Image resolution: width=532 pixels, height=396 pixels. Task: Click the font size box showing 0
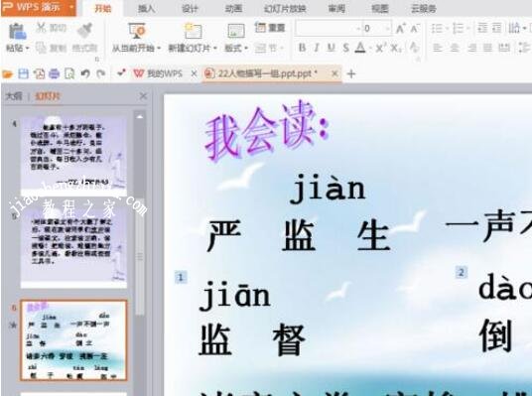376,29
